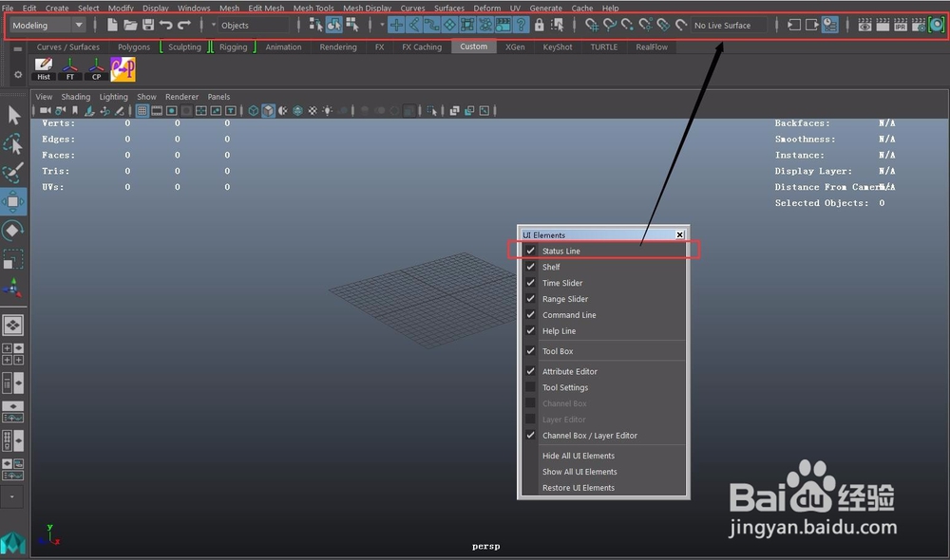Image resolution: width=950 pixels, height=560 pixels.
Task: Choose the Paint selection tool in Tool Box
Action: [x=13, y=173]
